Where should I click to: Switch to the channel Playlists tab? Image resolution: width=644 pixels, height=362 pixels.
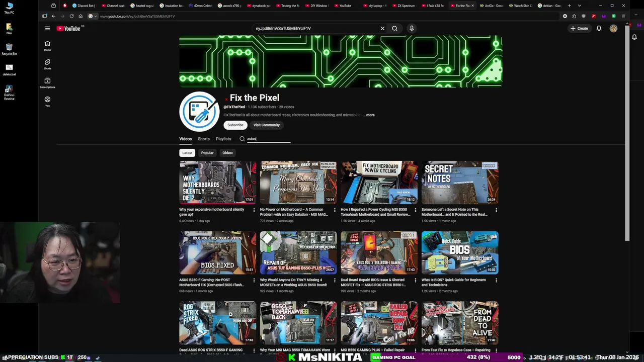pos(223,139)
